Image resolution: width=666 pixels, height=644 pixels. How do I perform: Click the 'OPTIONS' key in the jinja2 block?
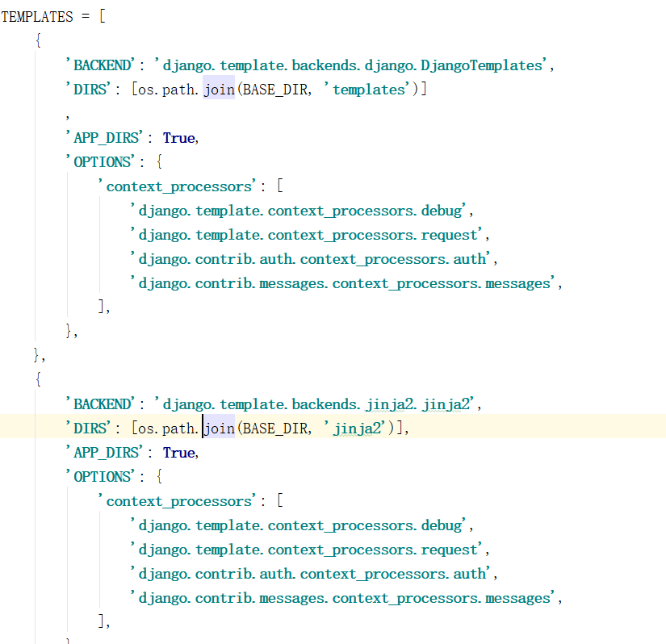pyautogui.click(x=101, y=477)
